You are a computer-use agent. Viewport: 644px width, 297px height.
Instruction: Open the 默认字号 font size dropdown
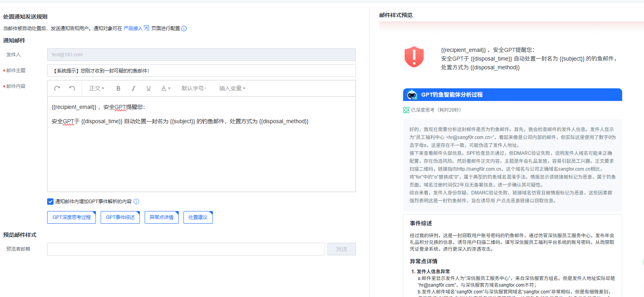pos(194,88)
